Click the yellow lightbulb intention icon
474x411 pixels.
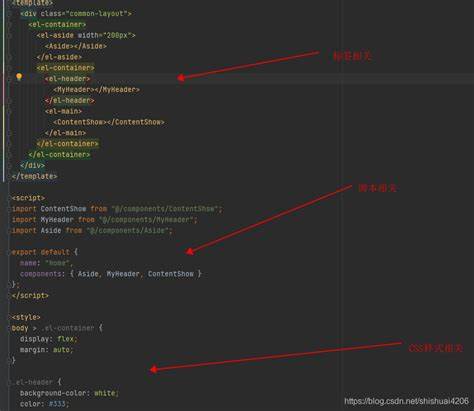click(x=19, y=77)
